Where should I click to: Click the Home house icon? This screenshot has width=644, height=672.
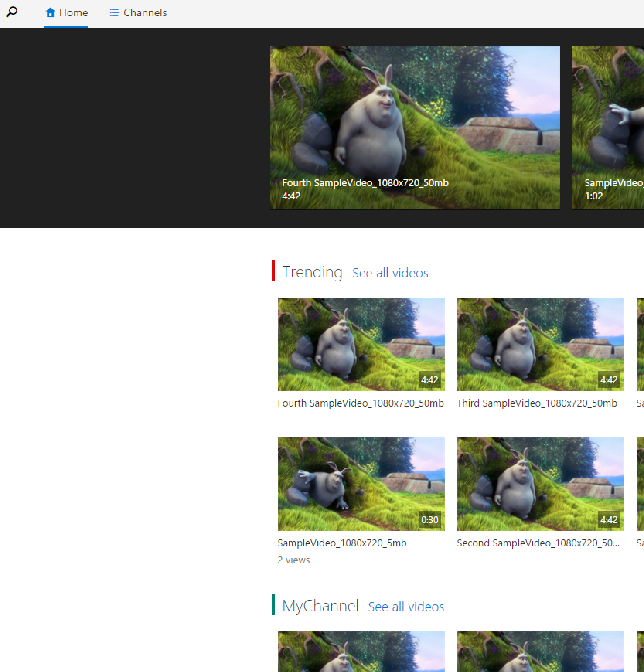(50, 13)
